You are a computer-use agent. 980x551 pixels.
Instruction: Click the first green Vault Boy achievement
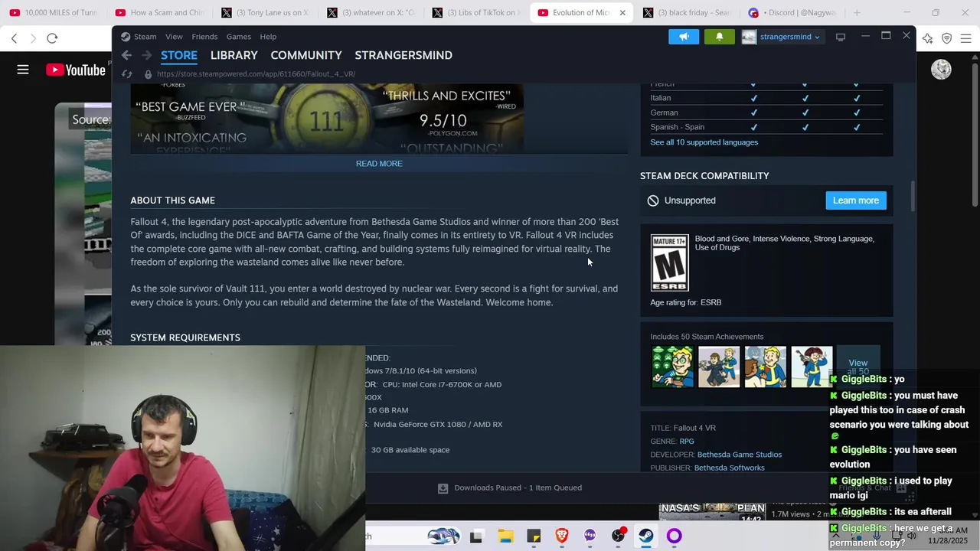672,367
